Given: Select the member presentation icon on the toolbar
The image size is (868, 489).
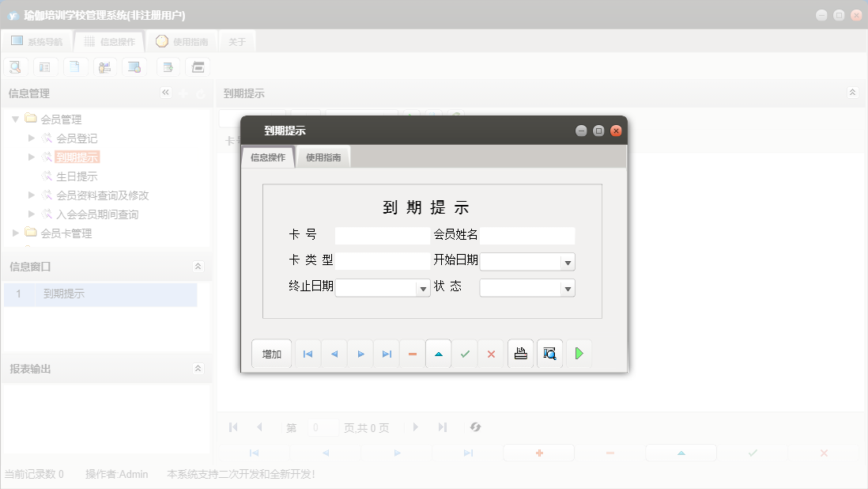Looking at the screenshot, I should click(x=104, y=66).
